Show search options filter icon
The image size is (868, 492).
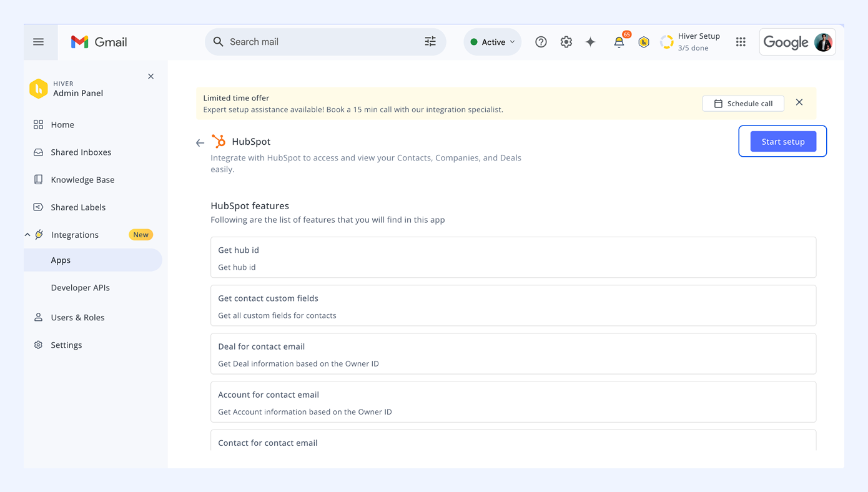(430, 42)
